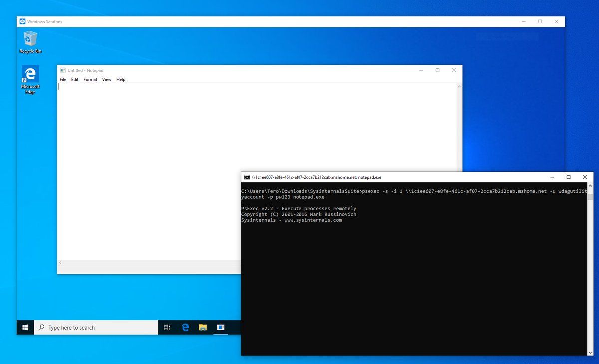Click Notepad vertical scrollbar up arrow
The height and width of the screenshot is (364, 599).
[459, 87]
